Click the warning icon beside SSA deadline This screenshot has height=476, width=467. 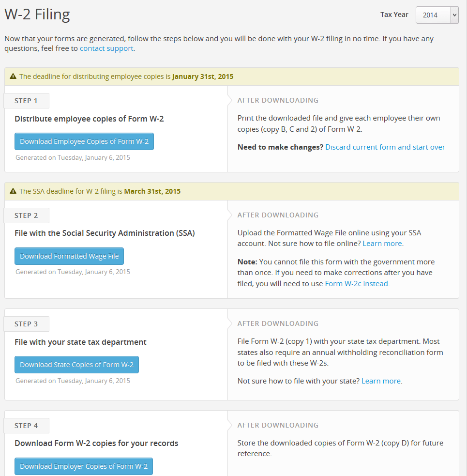tap(13, 191)
